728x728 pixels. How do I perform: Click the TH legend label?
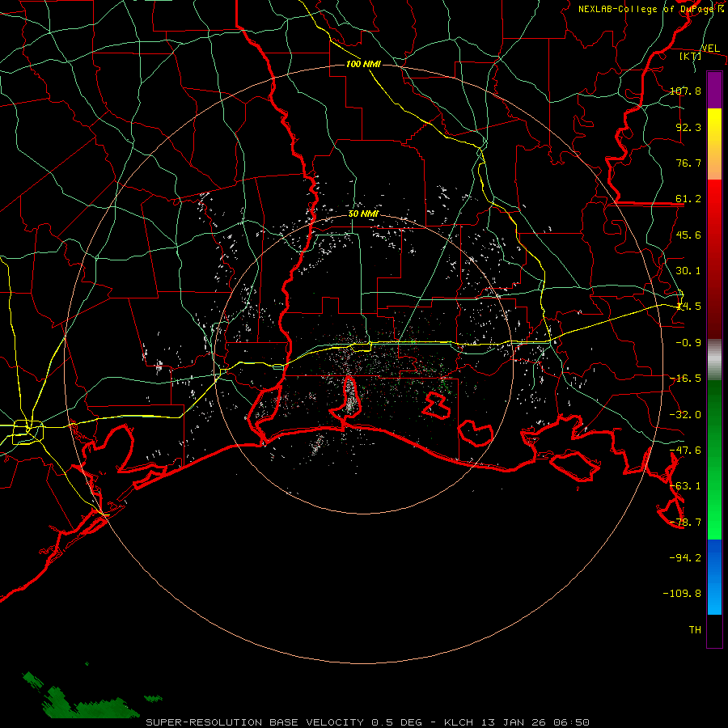tap(695, 629)
